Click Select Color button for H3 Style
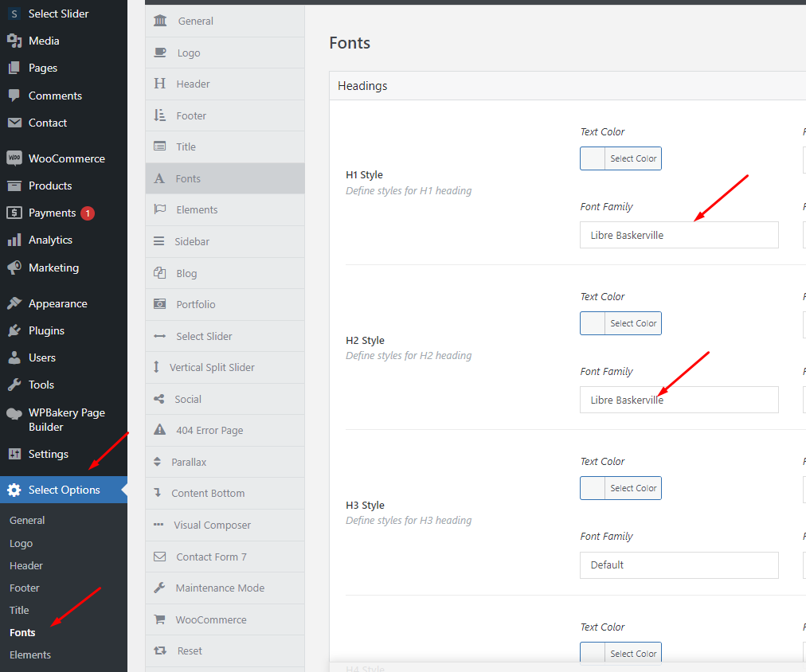Screen dimensions: 806x672 coord(633,488)
